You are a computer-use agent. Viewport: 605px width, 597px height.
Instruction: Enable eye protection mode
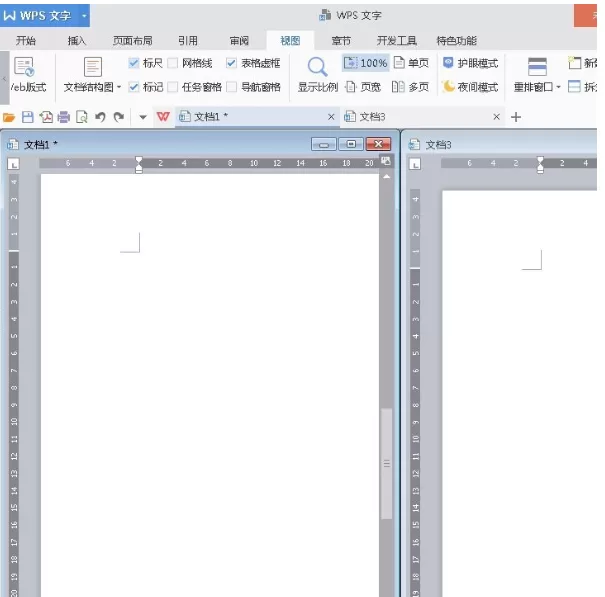click(470, 63)
